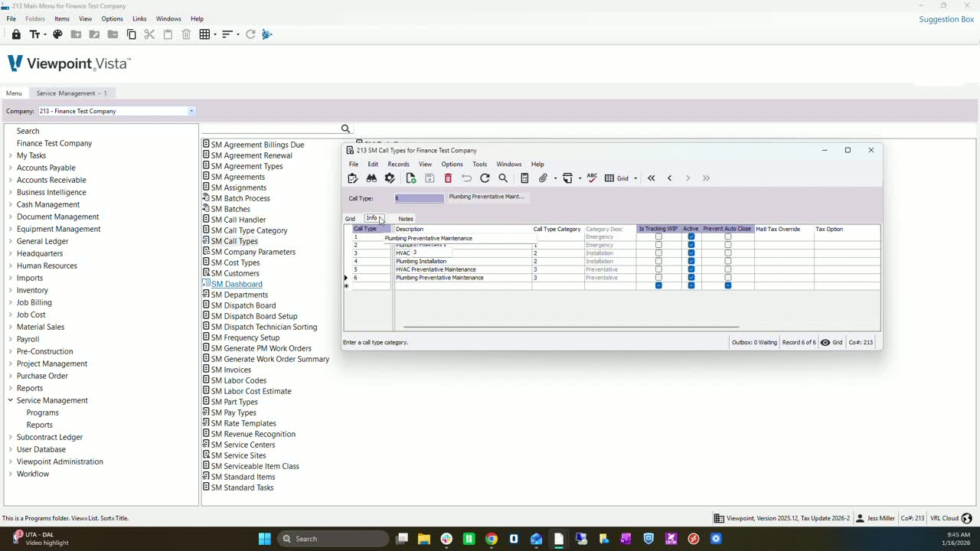This screenshot has width=980, height=551.
Task: Open the attachment dropdown arrow
Action: tap(555, 178)
